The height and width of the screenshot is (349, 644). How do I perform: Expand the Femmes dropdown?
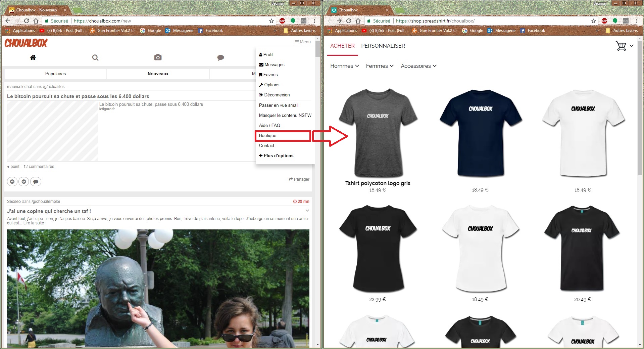(x=380, y=66)
